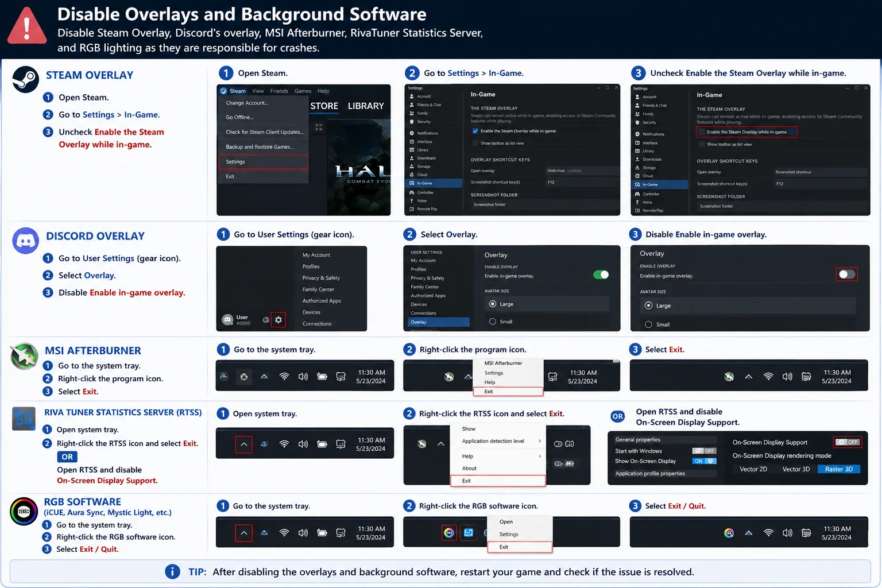Select Exit in the MSI Afterburner context menu
The width and height of the screenshot is (882, 588).
click(x=508, y=392)
